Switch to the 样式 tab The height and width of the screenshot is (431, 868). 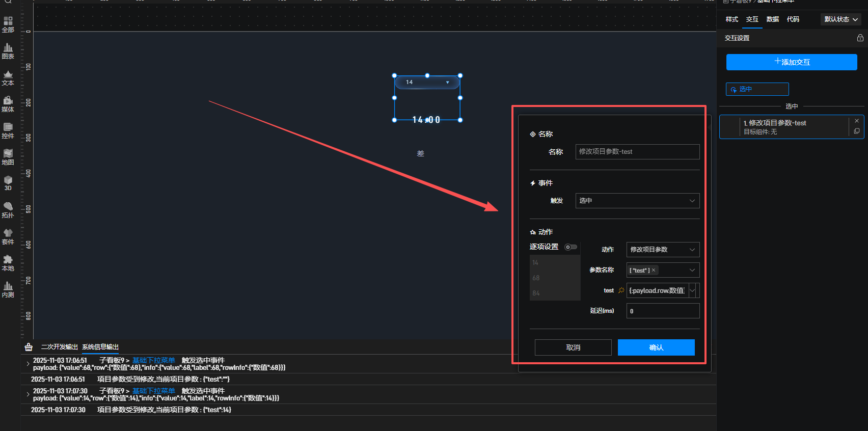point(731,19)
